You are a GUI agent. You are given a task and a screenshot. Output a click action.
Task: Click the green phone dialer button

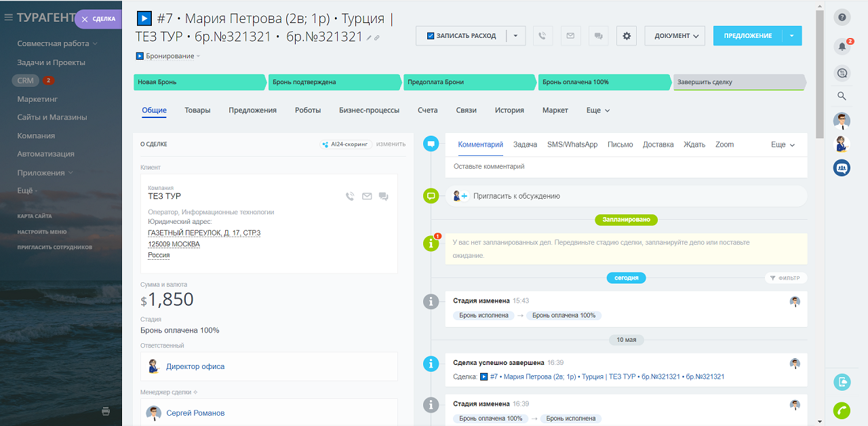[x=842, y=410]
